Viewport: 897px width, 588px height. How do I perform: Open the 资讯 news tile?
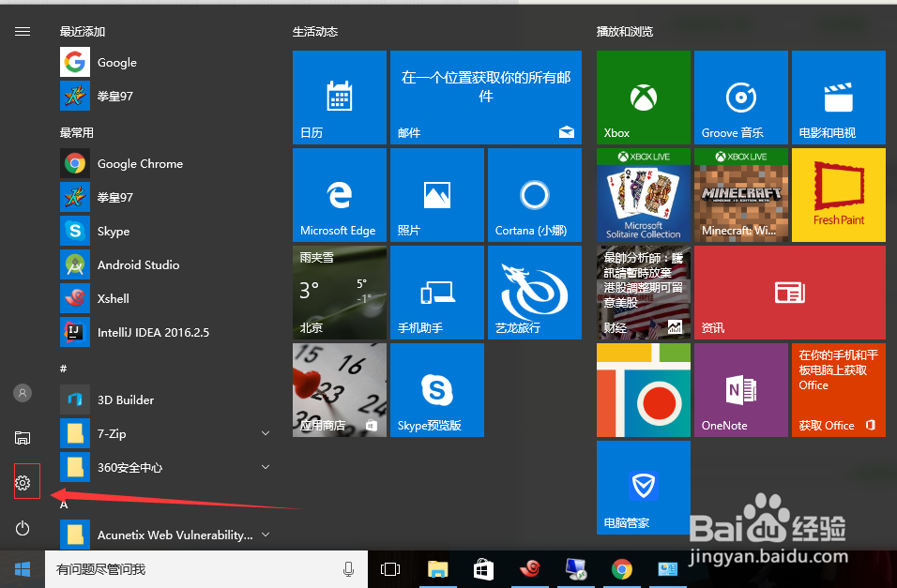[x=790, y=293]
